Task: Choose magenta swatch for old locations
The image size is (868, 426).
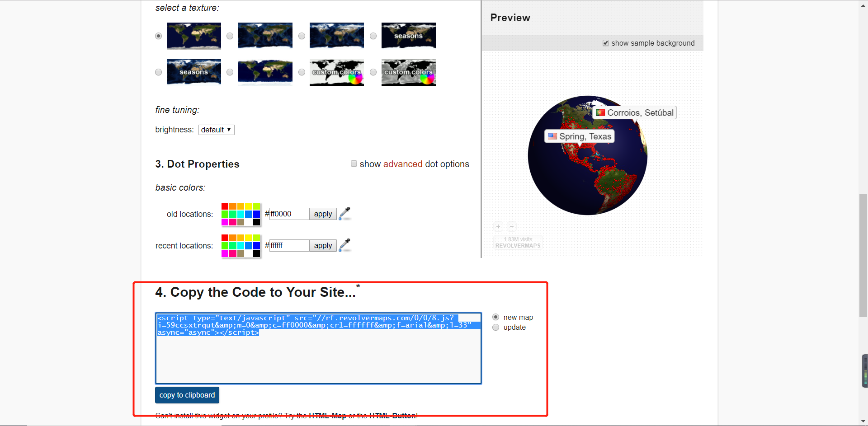Action: tap(225, 222)
